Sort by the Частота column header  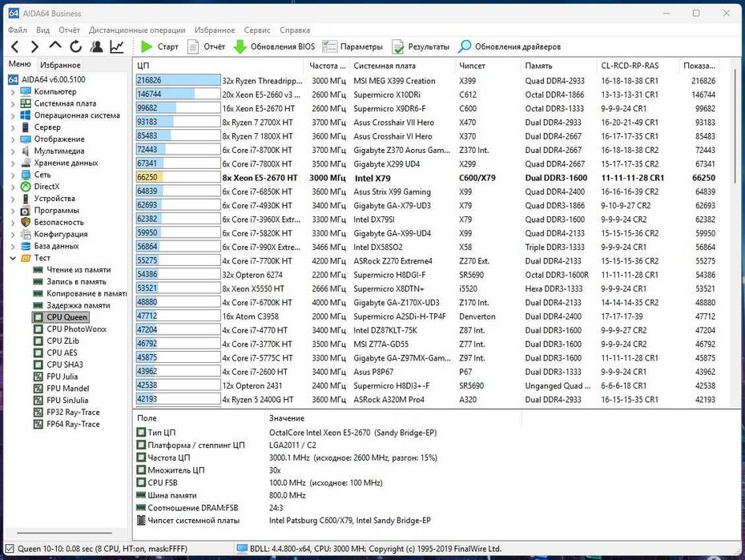pyautogui.click(x=328, y=66)
